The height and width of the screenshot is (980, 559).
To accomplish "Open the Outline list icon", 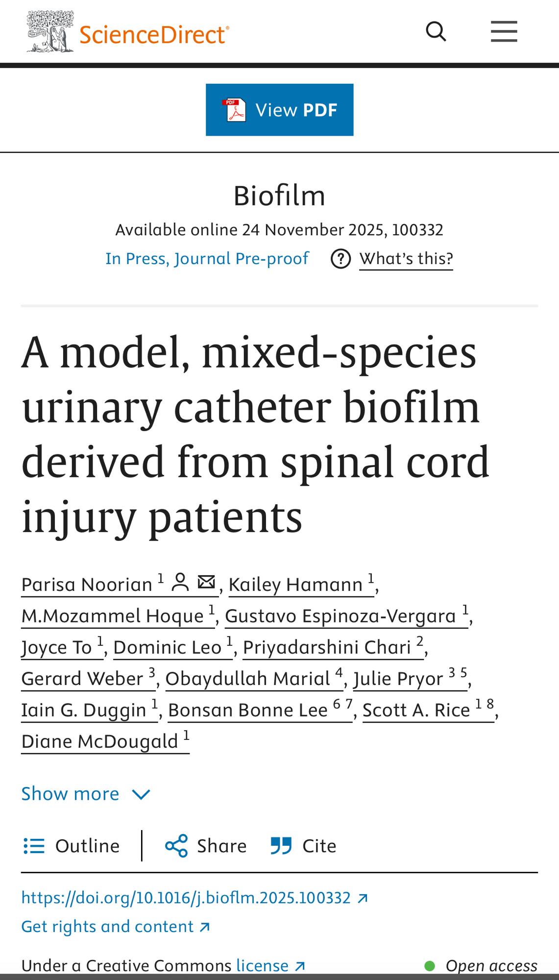I will (34, 846).
